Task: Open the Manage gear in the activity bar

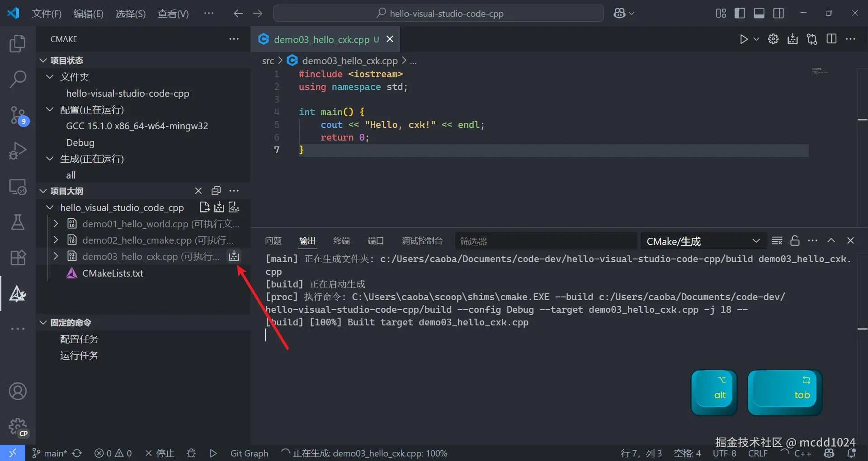Action: tap(18, 427)
